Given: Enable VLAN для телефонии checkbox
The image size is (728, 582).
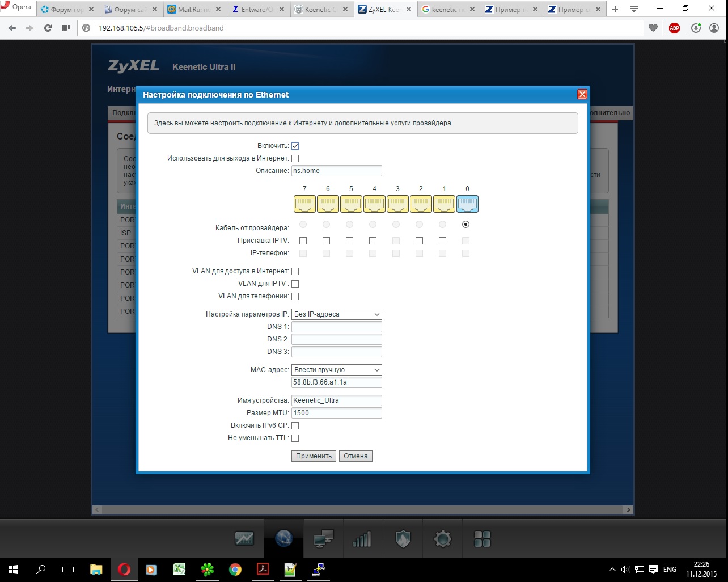Looking at the screenshot, I should click(295, 296).
